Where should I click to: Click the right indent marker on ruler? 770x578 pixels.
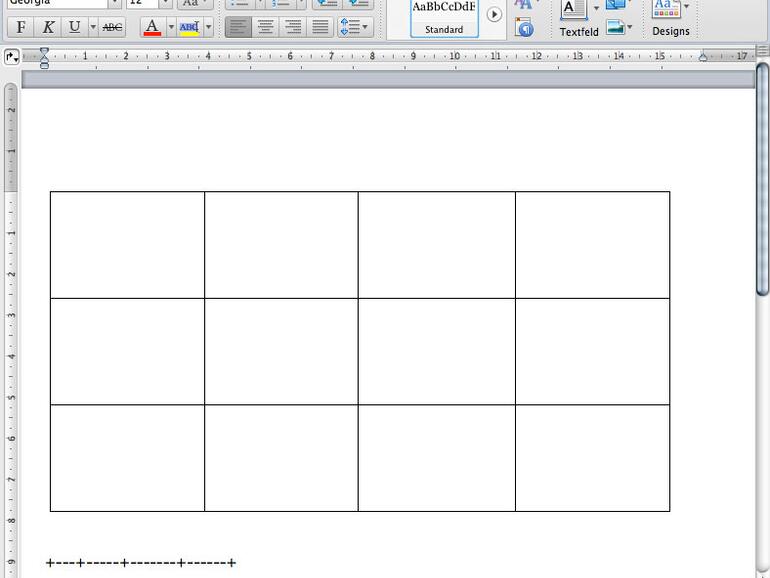point(703,57)
